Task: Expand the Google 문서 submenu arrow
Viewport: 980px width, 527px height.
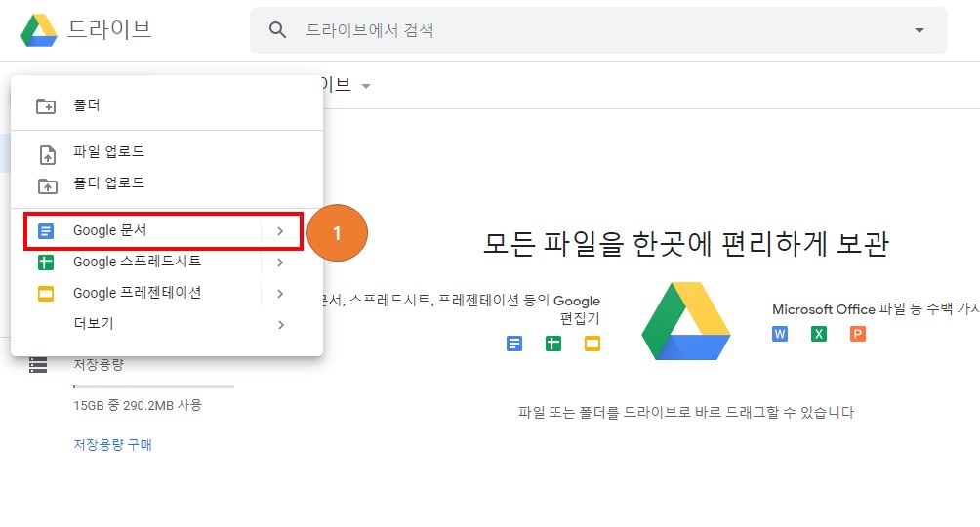Action: click(280, 231)
